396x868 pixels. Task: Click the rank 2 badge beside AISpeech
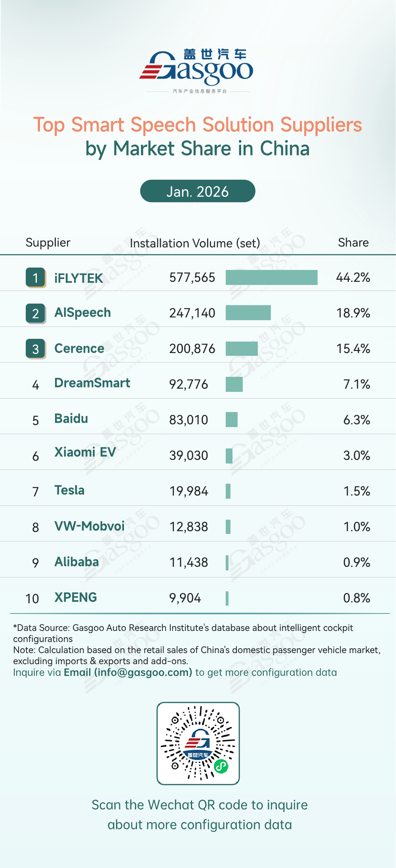[36, 313]
